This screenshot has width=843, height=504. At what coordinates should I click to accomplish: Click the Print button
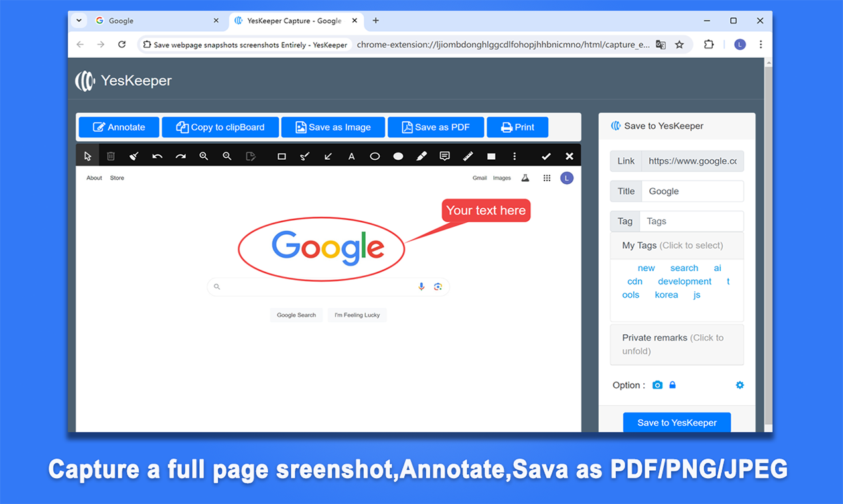(x=517, y=127)
